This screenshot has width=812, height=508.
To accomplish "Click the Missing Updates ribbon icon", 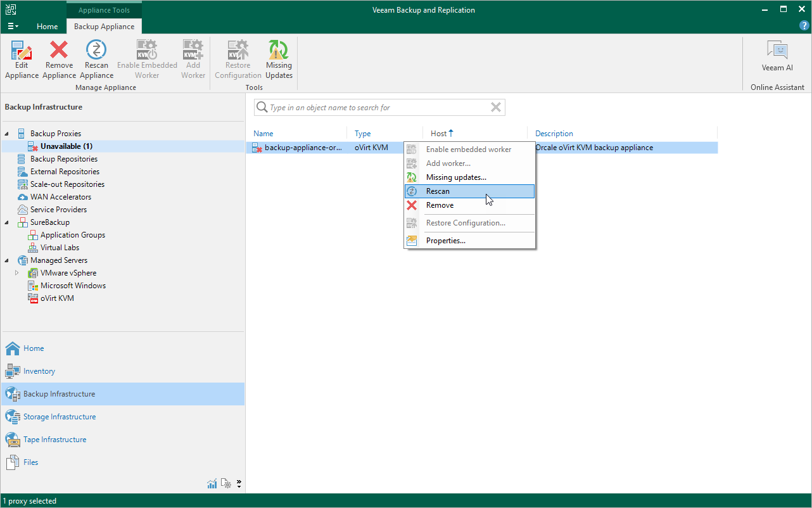I will click(x=279, y=60).
